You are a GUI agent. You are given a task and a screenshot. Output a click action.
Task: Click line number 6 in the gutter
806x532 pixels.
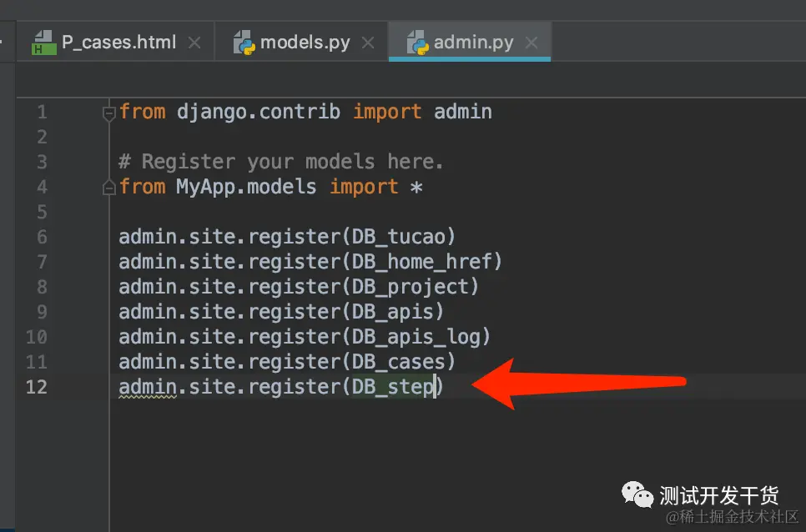coord(43,237)
